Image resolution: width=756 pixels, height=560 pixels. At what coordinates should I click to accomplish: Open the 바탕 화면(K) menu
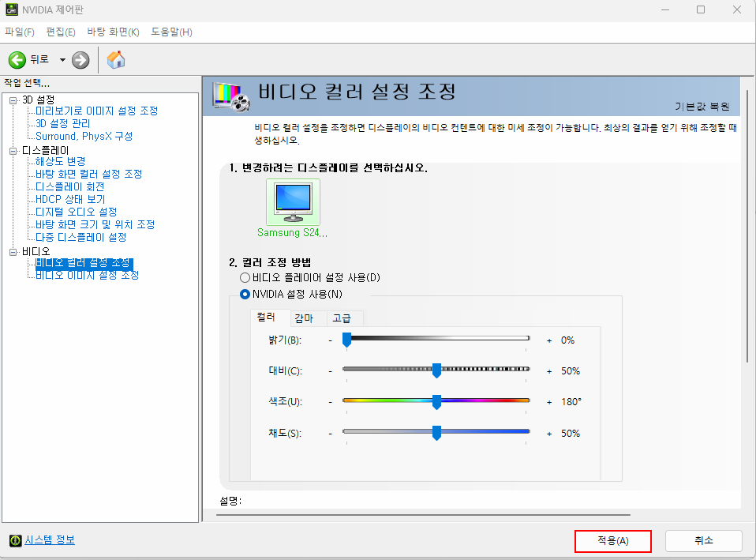pyautogui.click(x=114, y=32)
